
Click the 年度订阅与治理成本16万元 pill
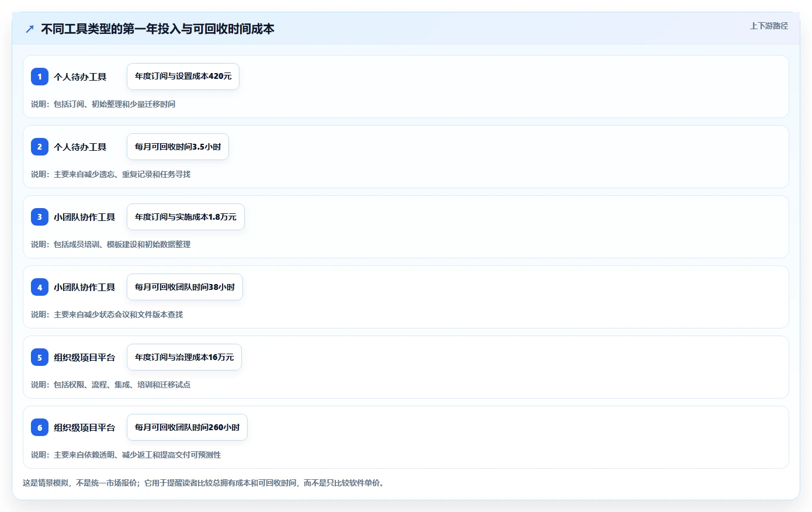pyautogui.click(x=184, y=357)
